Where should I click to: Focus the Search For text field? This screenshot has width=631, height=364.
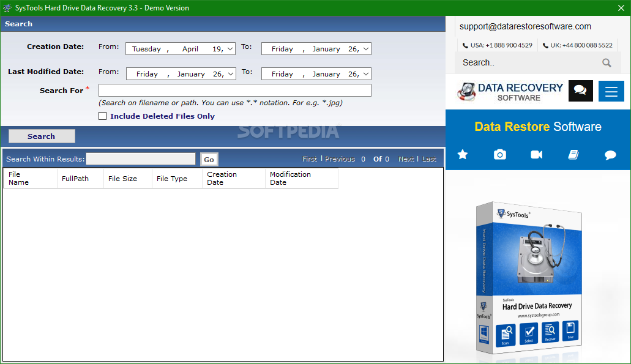click(x=234, y=90)
